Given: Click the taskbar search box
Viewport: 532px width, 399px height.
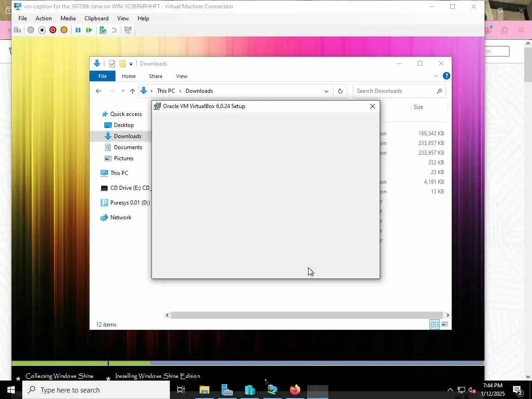Looking at the screenshot, I should (96, 390).
